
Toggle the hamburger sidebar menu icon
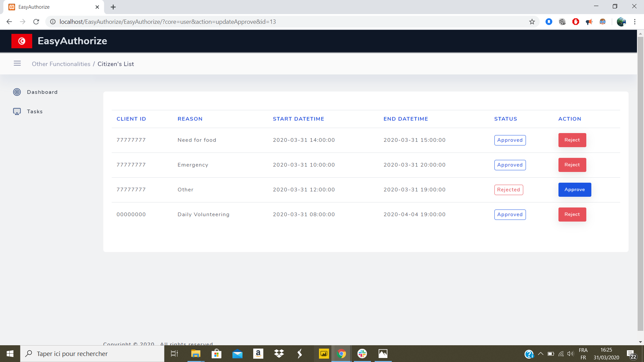(x=17, y=63)
